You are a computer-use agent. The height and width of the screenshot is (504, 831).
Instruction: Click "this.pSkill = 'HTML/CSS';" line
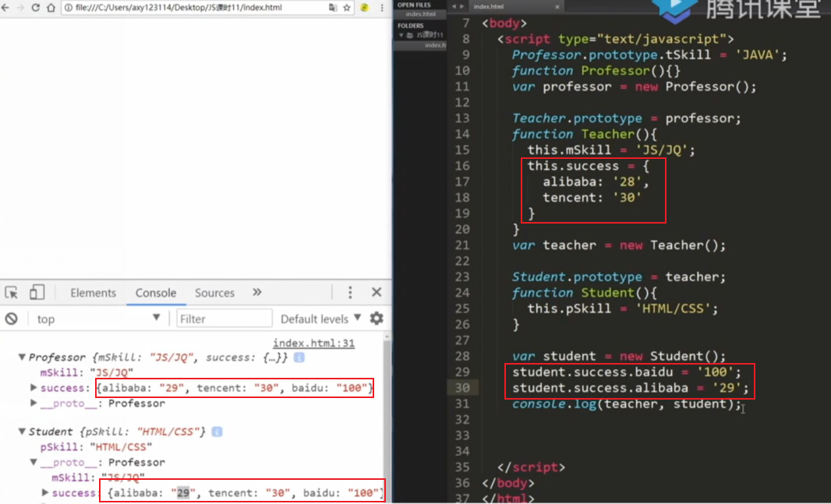click(623, 308)
